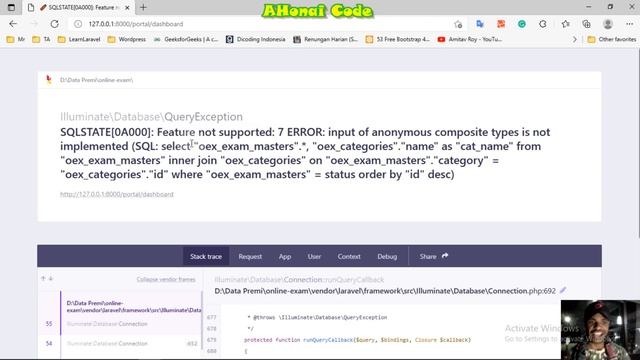Open the Renungan Harian bookmark
Screen dimensions: 640x360
(325, 39)
